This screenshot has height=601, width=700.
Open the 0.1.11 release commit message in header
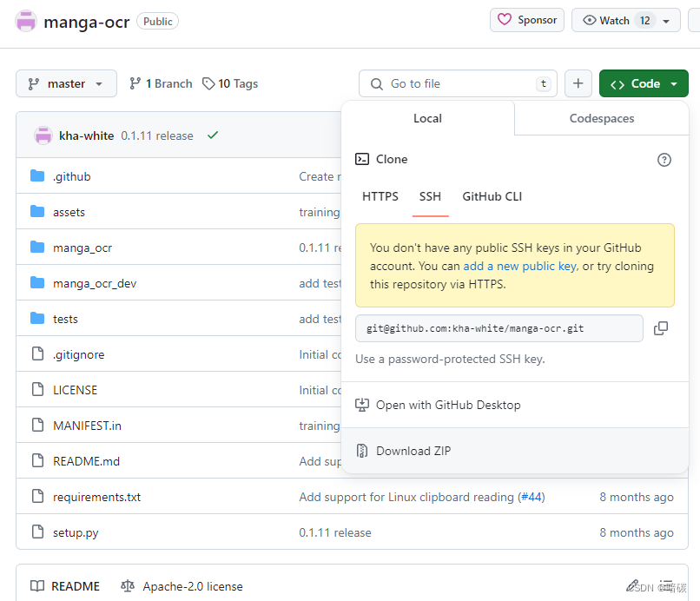[x=157, y=135]
